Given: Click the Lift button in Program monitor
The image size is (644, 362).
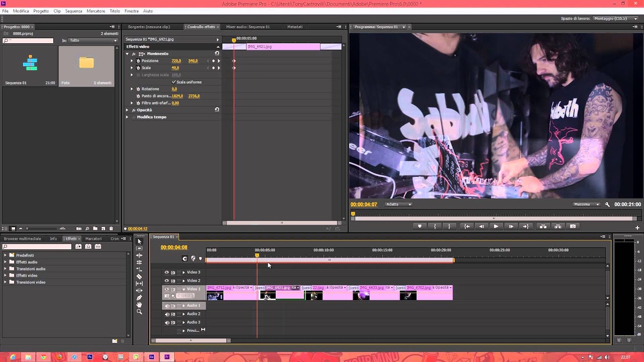Looking at the screenshot, I should 543,226.
